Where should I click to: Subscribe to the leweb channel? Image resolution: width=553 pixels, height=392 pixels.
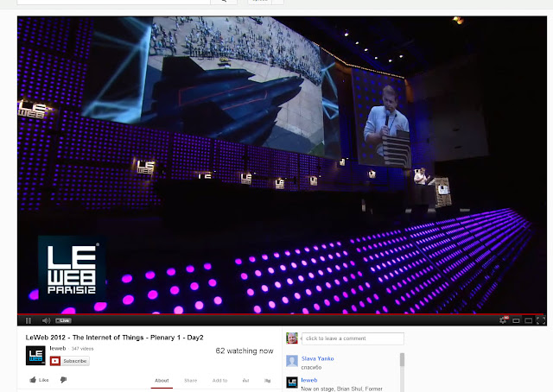69,361
